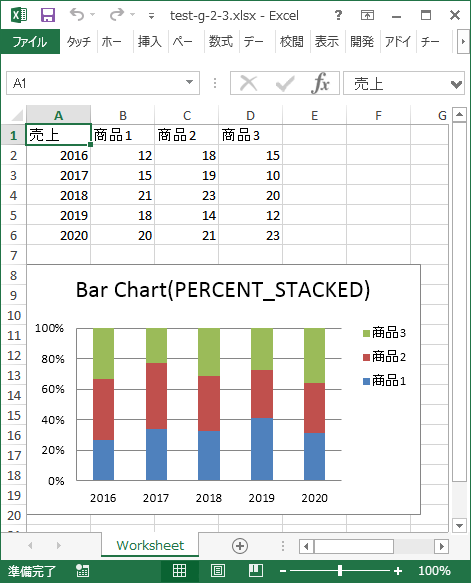Go to next sheet tab arrow
This screenshot has width=471, height=583.
58,545
